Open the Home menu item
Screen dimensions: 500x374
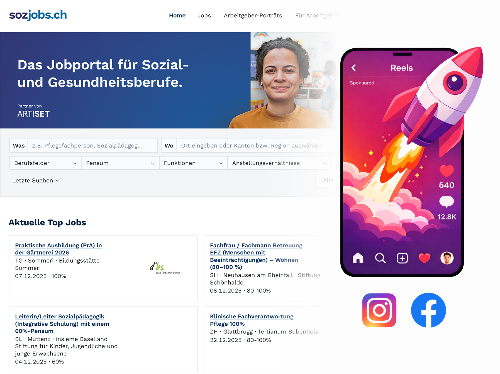pyautogui.click(x=177, y=15)
